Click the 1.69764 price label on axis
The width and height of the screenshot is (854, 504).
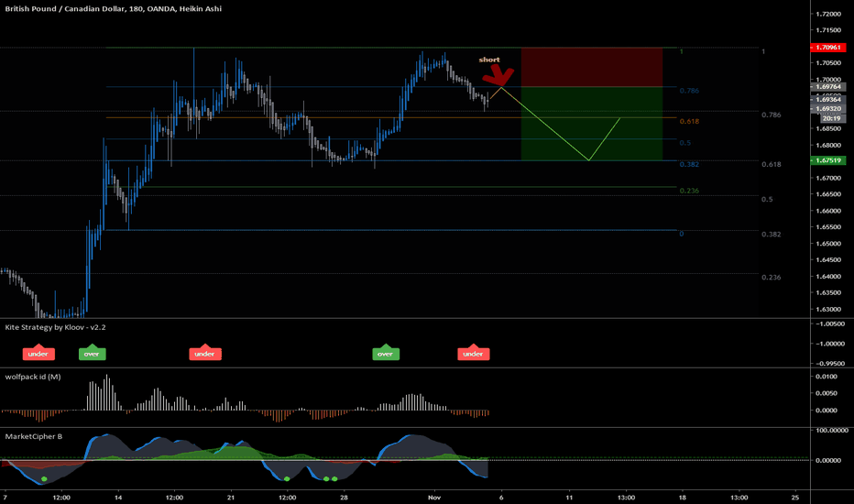(x=827, y=87)
